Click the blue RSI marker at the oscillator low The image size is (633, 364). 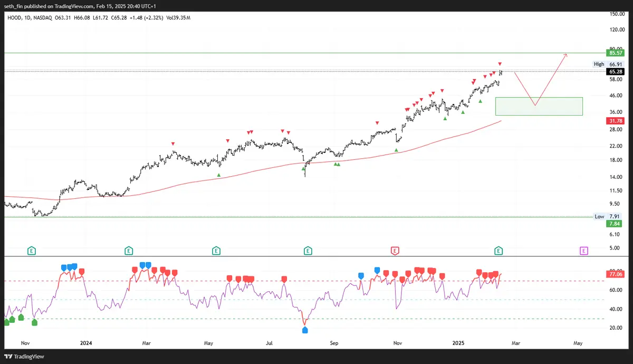coord(305,330)
